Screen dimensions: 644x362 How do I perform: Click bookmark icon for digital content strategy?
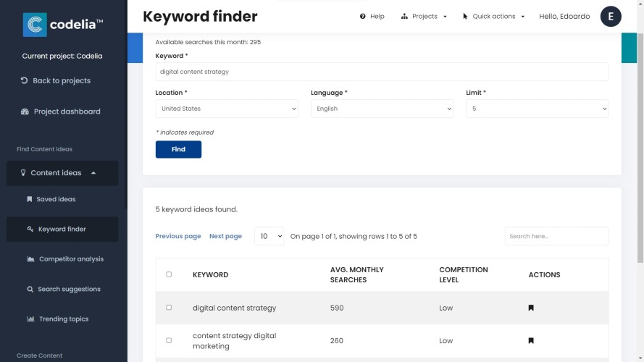(531, 308)
